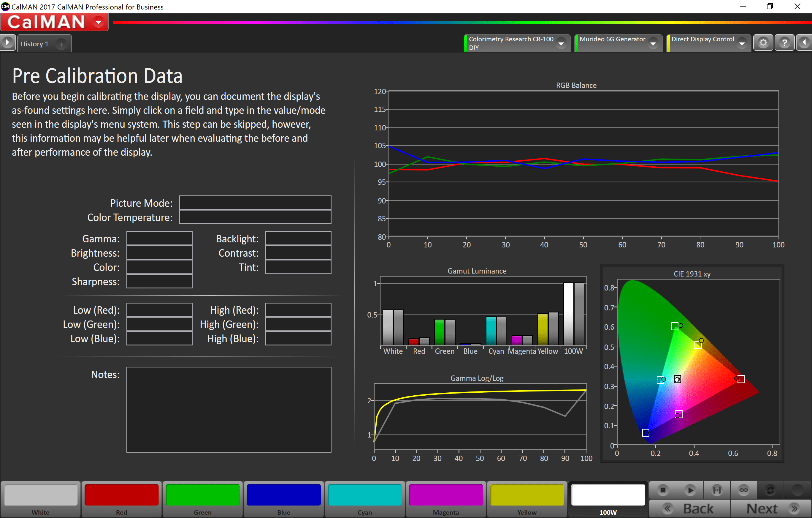The height and width of the screenshot is (518, 812).
Task: Click the read single play button
Action: [x=690, y=490]
